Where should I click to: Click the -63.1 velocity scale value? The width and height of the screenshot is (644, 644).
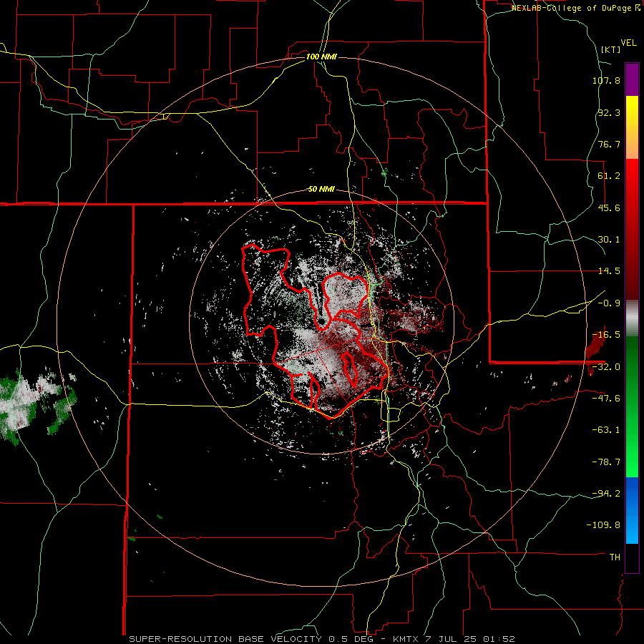[606, 430]
